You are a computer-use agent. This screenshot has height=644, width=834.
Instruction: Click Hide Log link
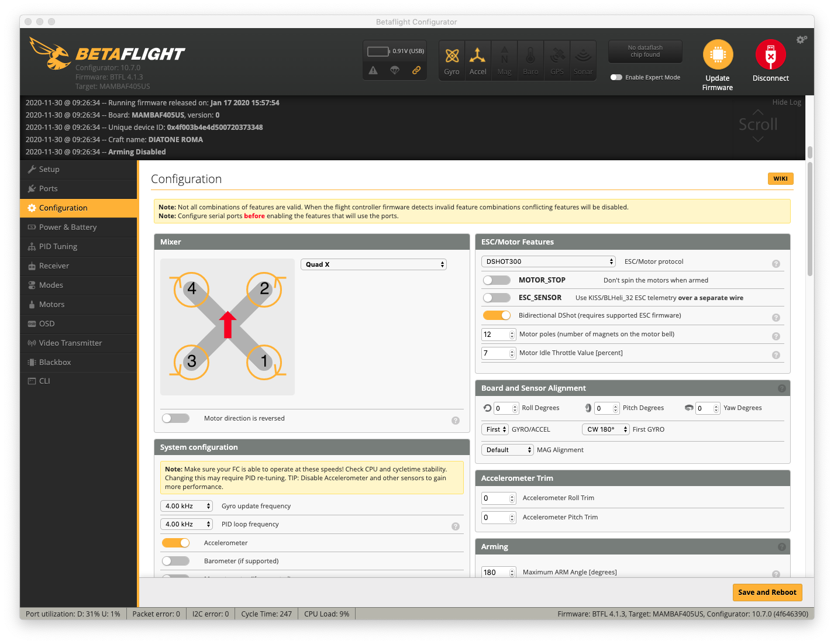(787, 102)
